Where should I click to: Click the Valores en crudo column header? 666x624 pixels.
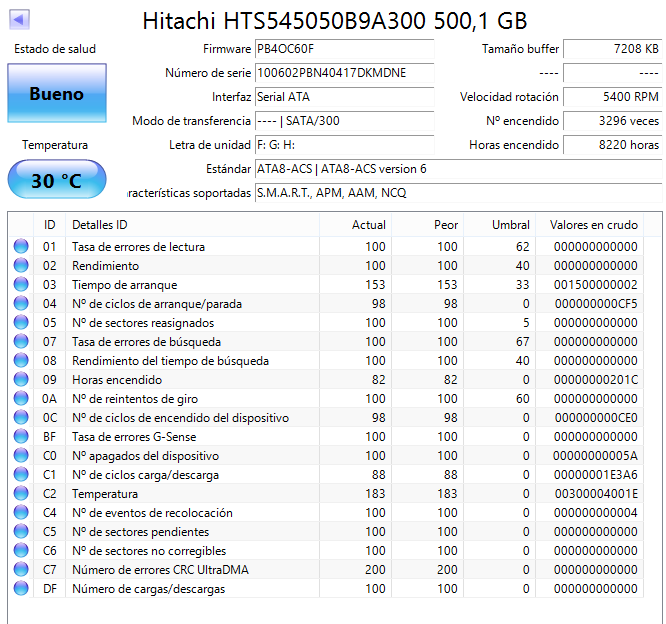[590, 225]
